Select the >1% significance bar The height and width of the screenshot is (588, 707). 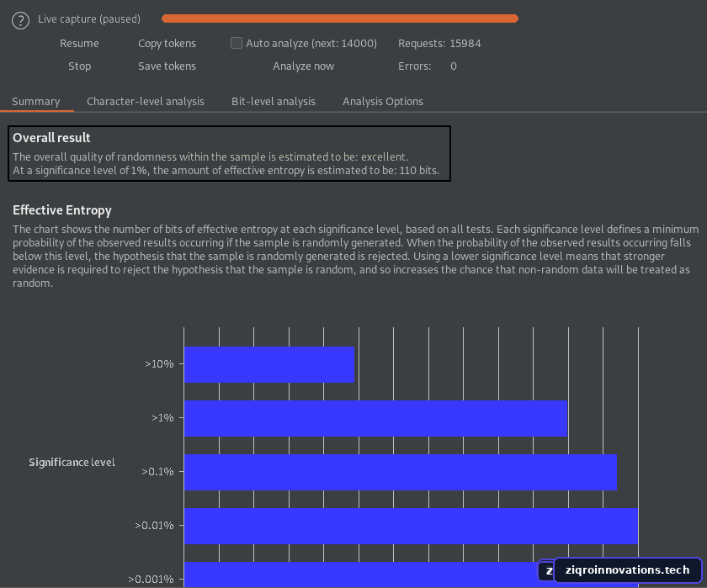tap(375, 418)
